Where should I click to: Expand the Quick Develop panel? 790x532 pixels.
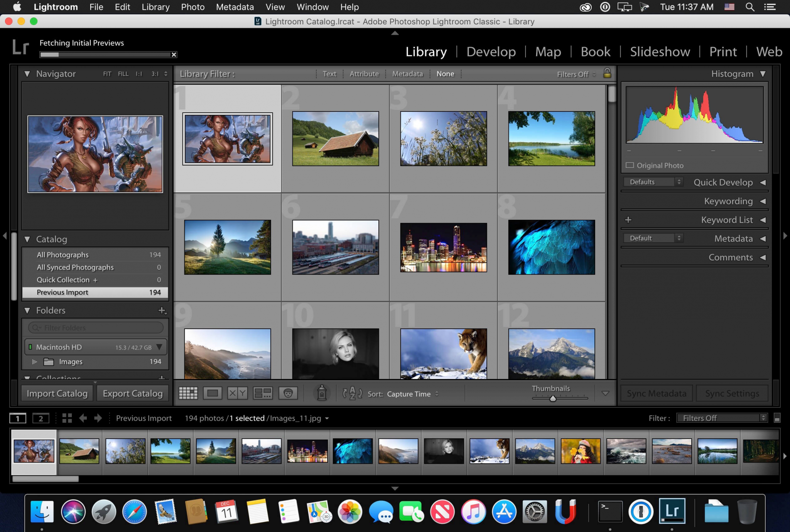pyautogui.click(x=763, y=182)
